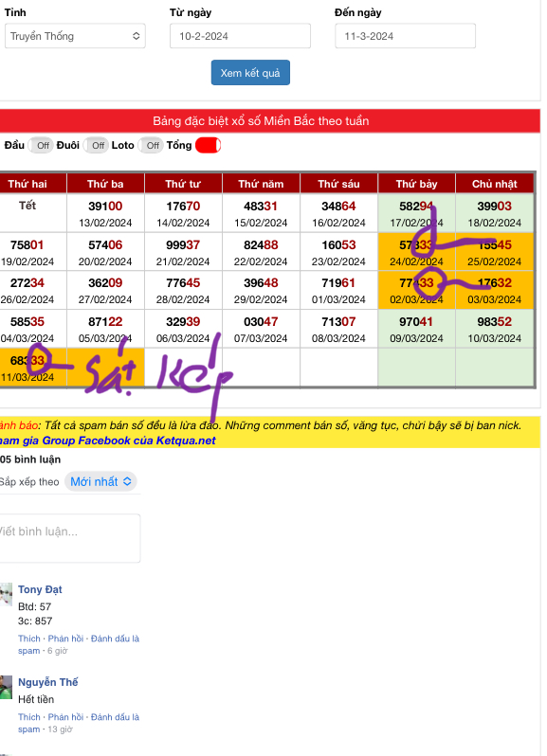Select the Thứ bảy column header

point(417,184)
